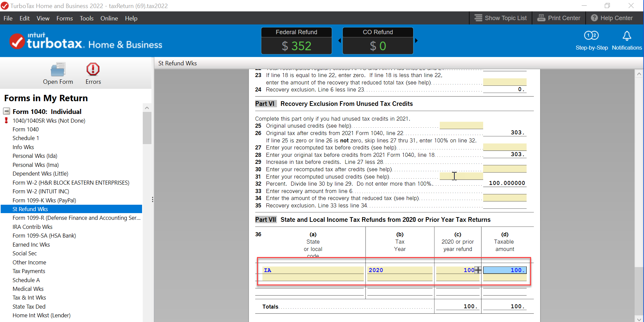Open the Online menu
This screenshot has height=322, width=644.
click(109, 18)
